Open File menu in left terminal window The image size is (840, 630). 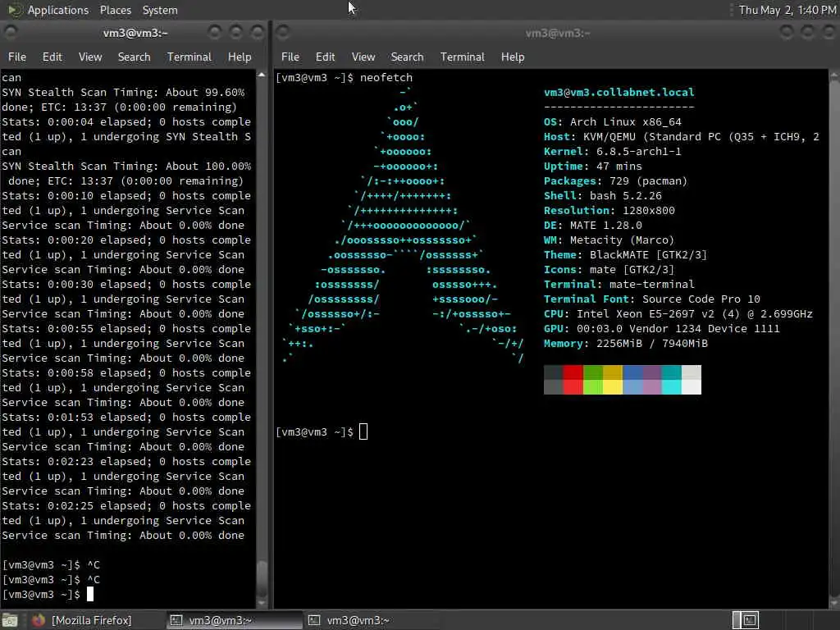point(16,57)
